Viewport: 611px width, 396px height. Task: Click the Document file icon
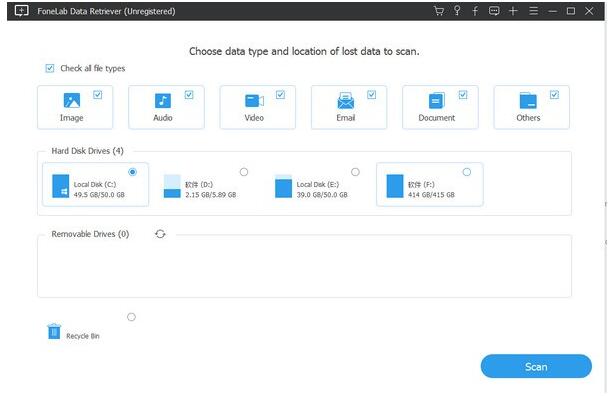pos(436,101)
